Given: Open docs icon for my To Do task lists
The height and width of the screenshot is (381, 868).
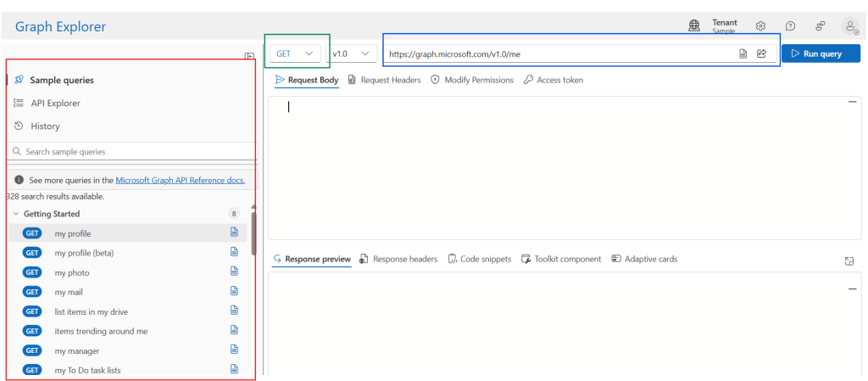Looking at the screenshot, I should coord(234,369).
